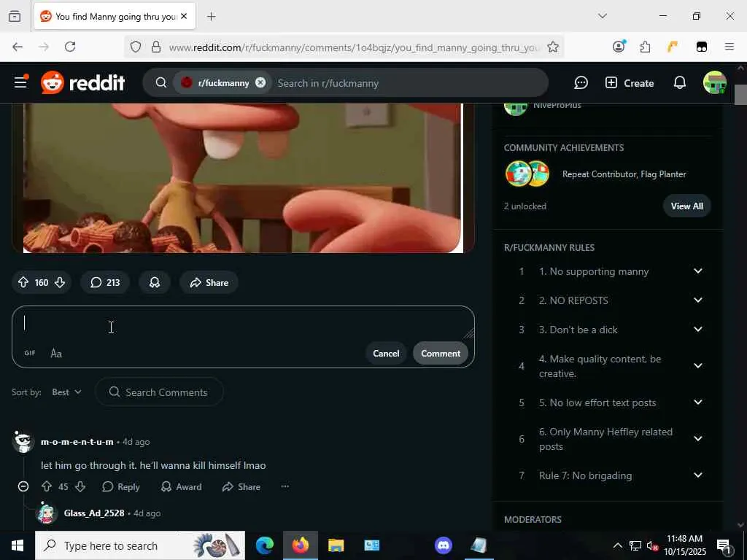Share the post
Viewport: 747px width, 560px height.
209,282
